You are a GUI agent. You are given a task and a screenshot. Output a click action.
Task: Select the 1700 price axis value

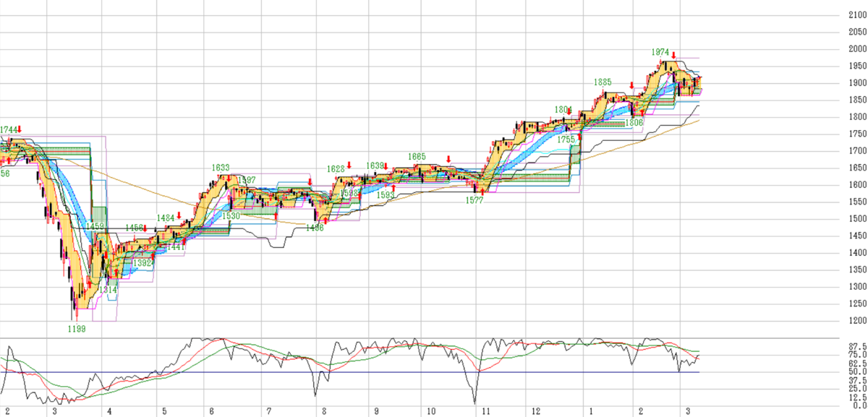(858, 151)
